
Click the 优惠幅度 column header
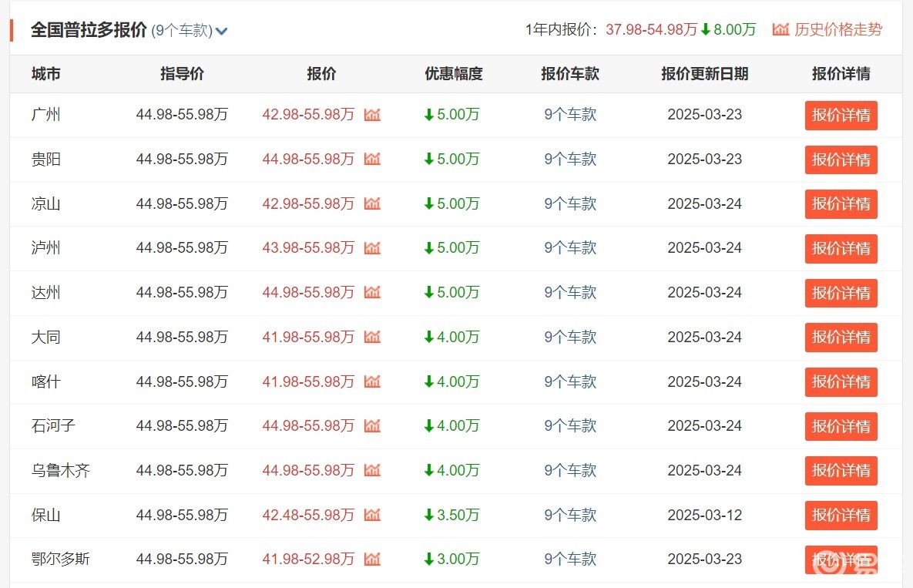pos(454,74)
